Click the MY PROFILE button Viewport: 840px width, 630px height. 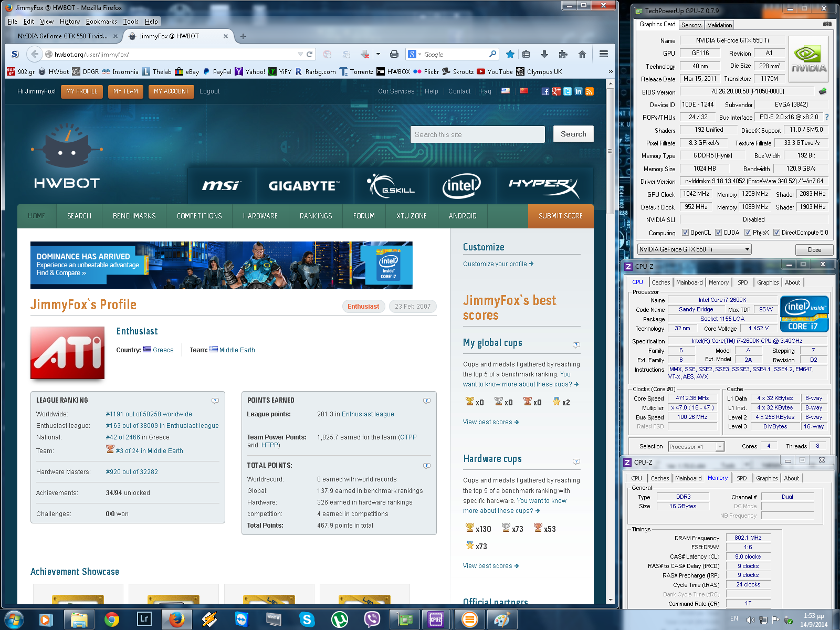coord(82,91)
